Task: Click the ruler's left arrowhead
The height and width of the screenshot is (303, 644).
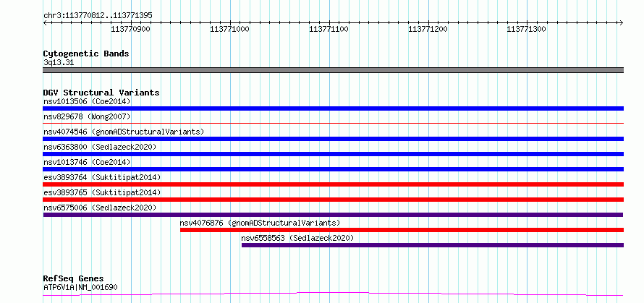Action: point(45,22)
